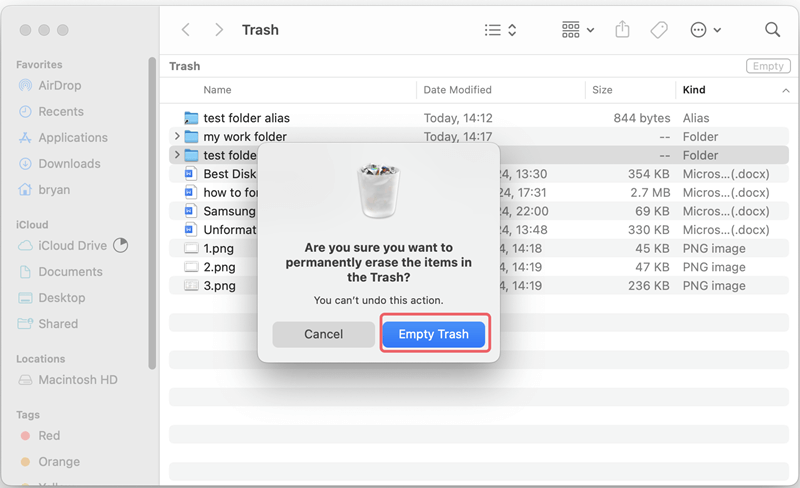Click the 2.7 MB size value
Image resolution: width=800 pixels, height=488 pixels.
650,192
